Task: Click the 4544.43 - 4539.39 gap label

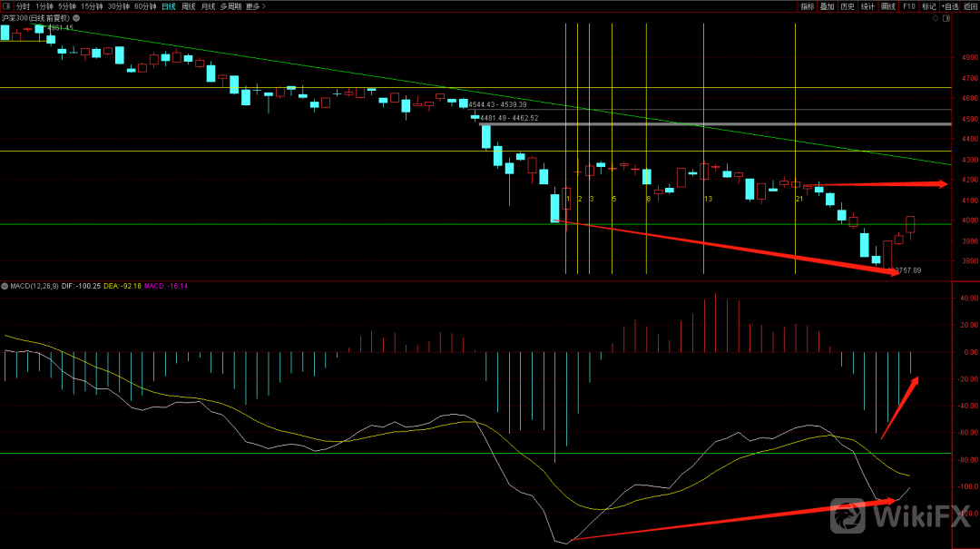Action: click(x=497, y=104)
